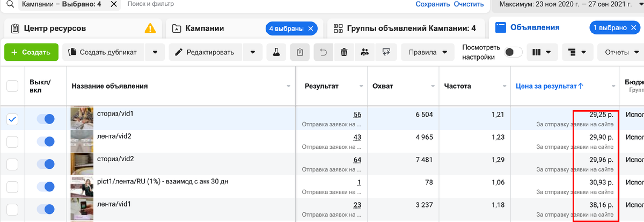
Task: Open arrow next to Создать дубликат
Action: (x=155, y=52)
